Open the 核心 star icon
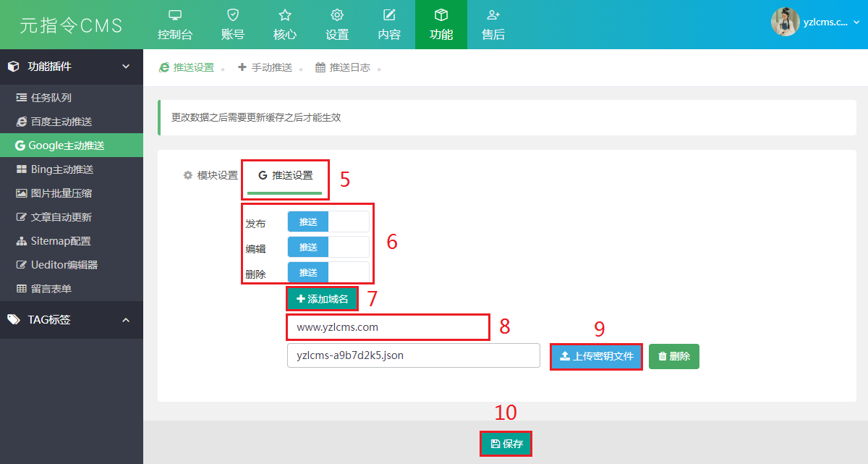 285,15
